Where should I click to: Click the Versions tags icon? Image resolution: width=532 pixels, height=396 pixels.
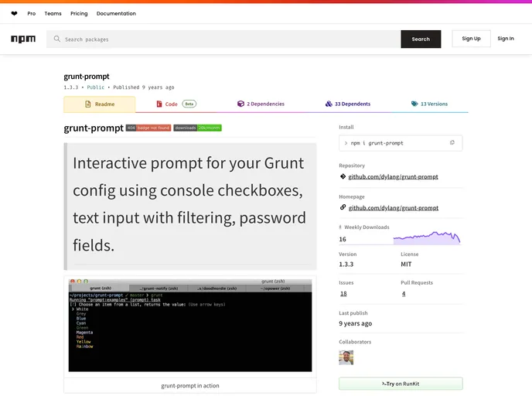click(414, 104)
